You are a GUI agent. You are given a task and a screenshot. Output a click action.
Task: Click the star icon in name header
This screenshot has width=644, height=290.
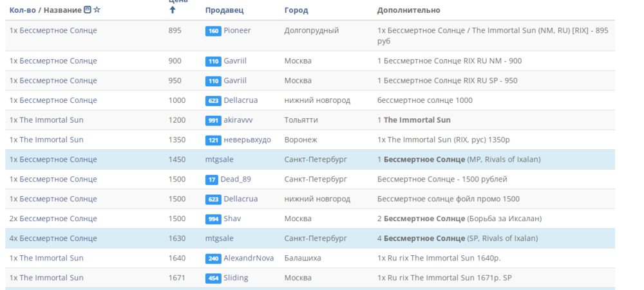click(x=97, y=10)
